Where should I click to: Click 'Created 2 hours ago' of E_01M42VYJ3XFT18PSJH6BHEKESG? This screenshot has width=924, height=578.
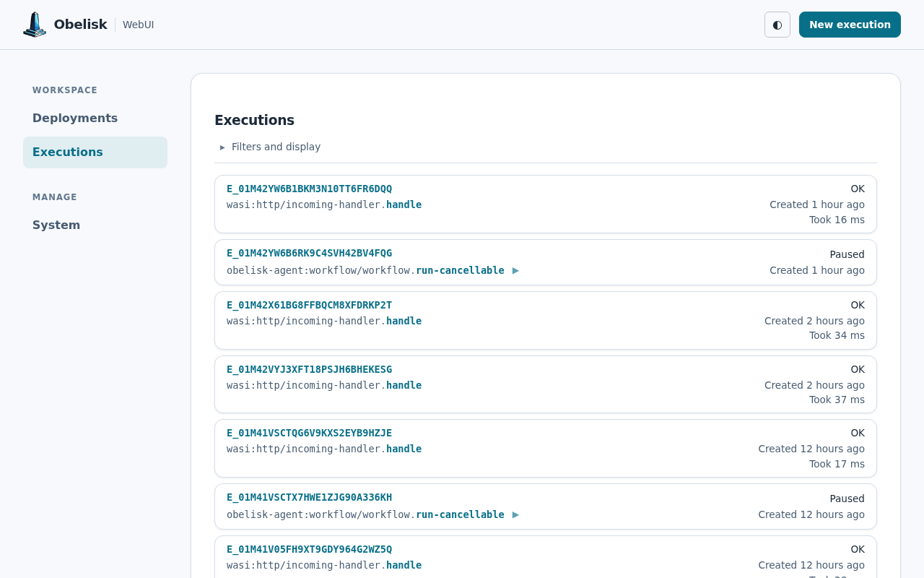[814, 385]
